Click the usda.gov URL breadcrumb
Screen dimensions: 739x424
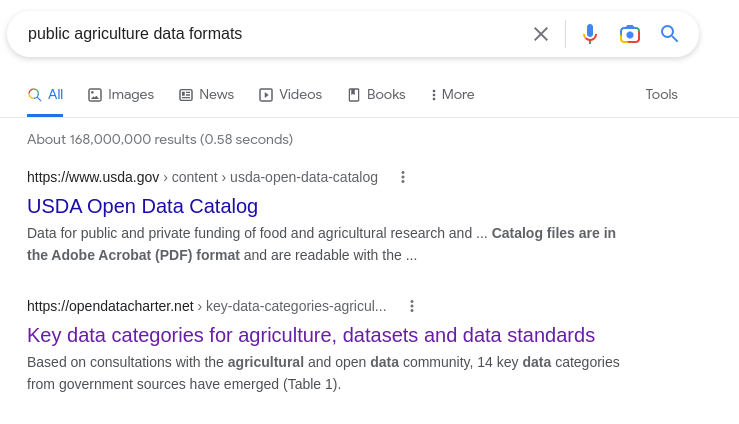[x=202, y=177]
